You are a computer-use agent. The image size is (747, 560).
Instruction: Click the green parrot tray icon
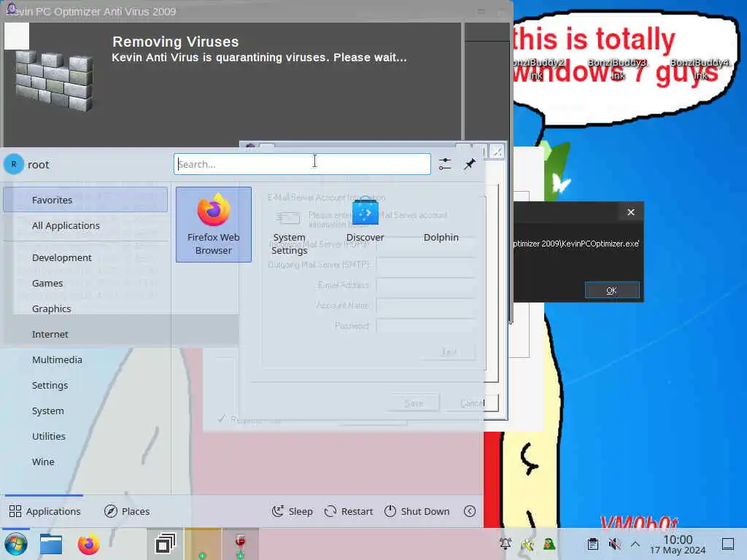pyautogui.click(x=549, y=544)
